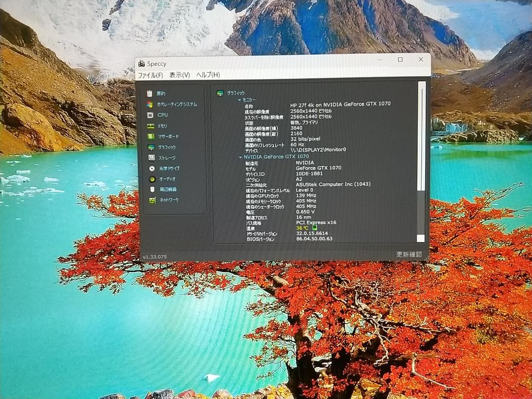This screenshot has width=532, height=399.
Task: Open the 表示(V) menu
Action: pos(179,75)
